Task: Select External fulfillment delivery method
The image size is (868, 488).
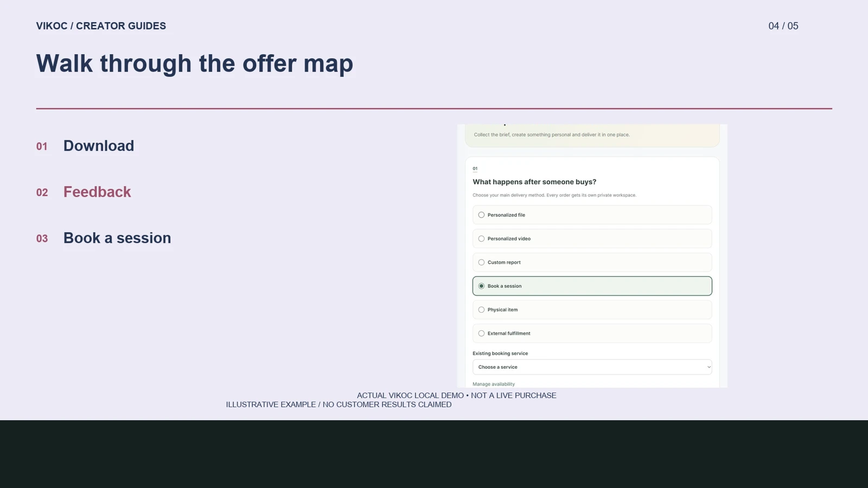Action: click(x=592, y=333)
